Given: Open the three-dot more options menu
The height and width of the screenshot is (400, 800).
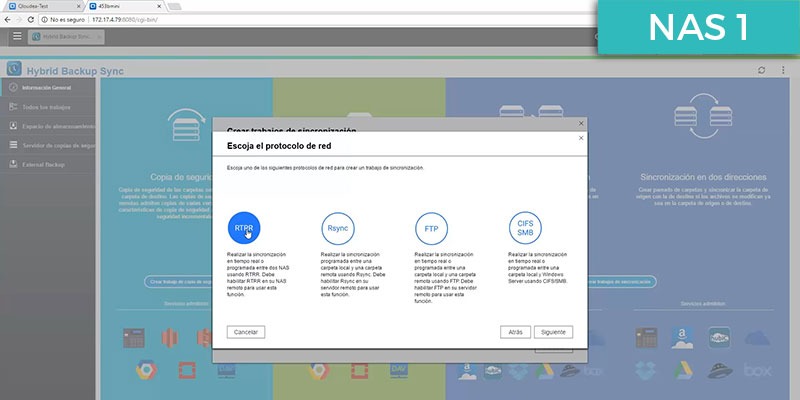Looking at the screenshot, I should click(x=783, y=70).
